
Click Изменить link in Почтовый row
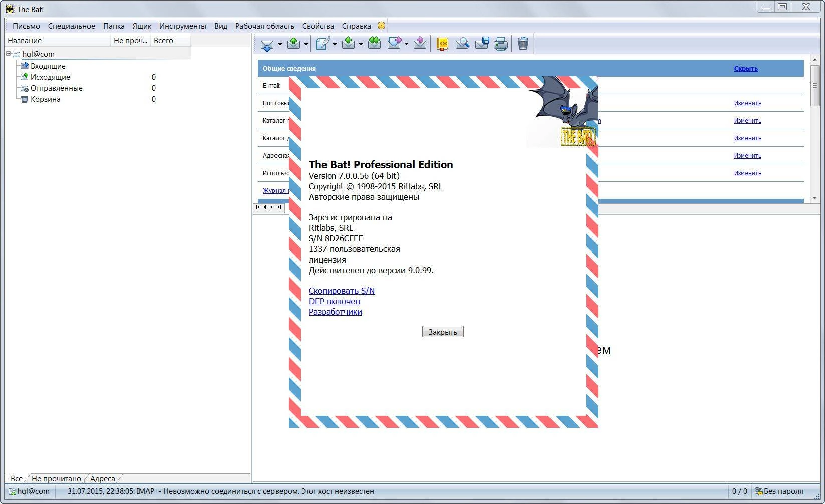(747, 103)
